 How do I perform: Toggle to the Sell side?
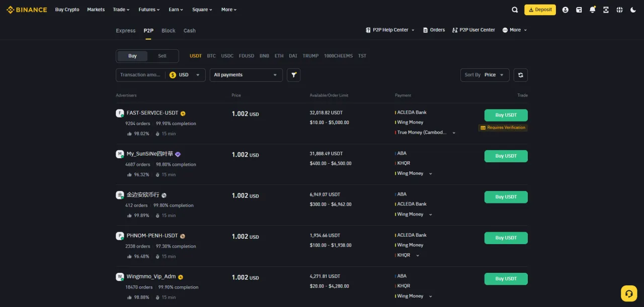pos(162,56)
